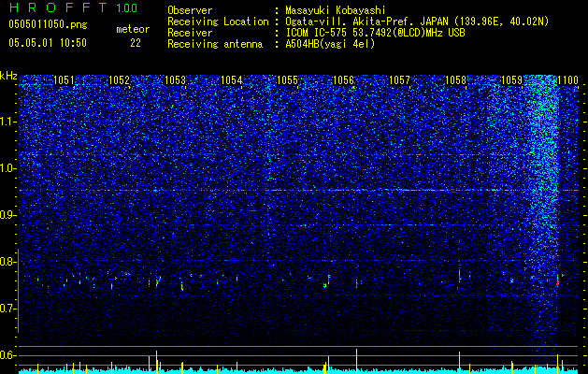Click the Receiver field label
This screenshot has height=374, width=588.
(x=190, y=33)
